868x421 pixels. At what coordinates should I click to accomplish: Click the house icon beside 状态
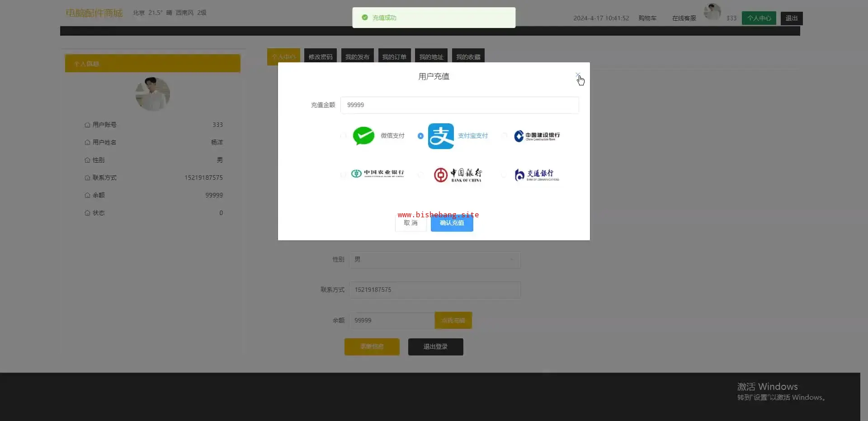[x=87, y=213]
